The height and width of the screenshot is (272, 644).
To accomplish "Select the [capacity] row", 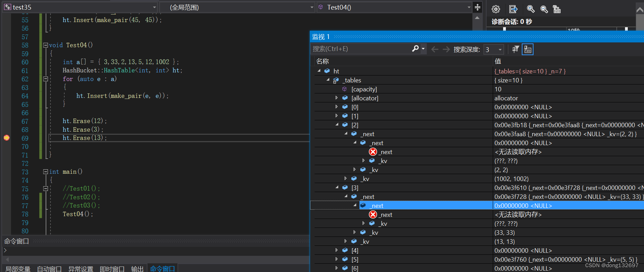I will click(x=477, y=89).
